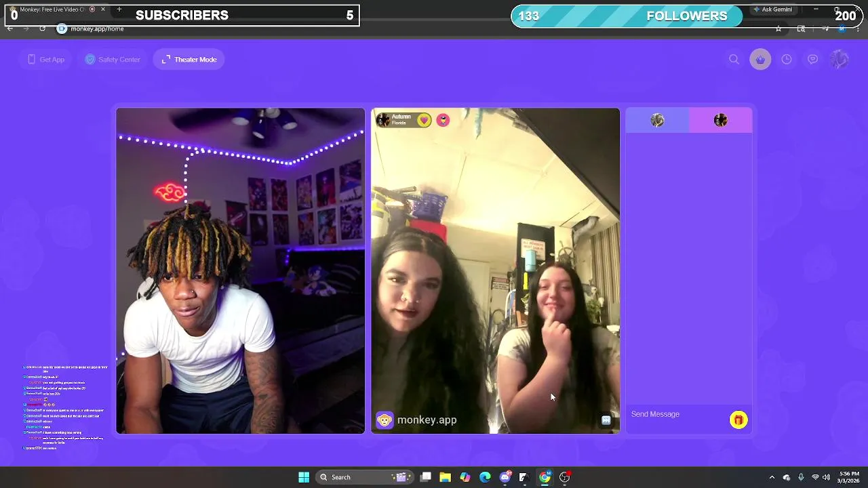The width and height of the screenshot is (868, 488).
Task: Open the Get App button
Action: pos(45,60)
